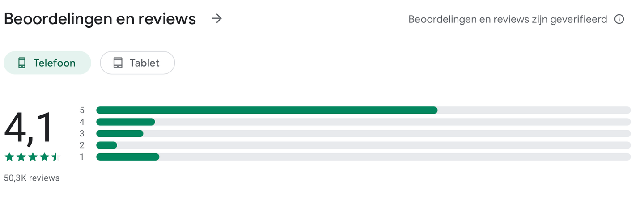The height and width of the screenshot is (208, 644).
Task: Click the arrow icon beside the reviews heading
Action: click(x=217, y=19)
